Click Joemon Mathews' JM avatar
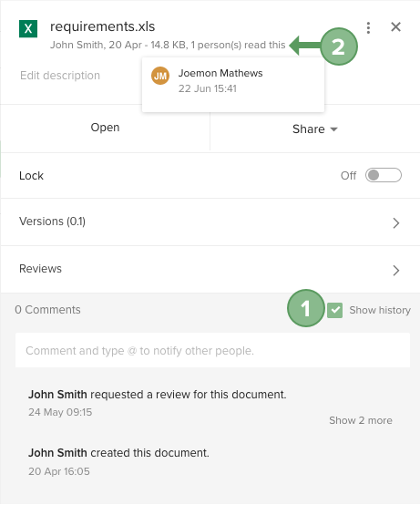The width and height of the screenshot is (420, 505). [x=160, y=76]
